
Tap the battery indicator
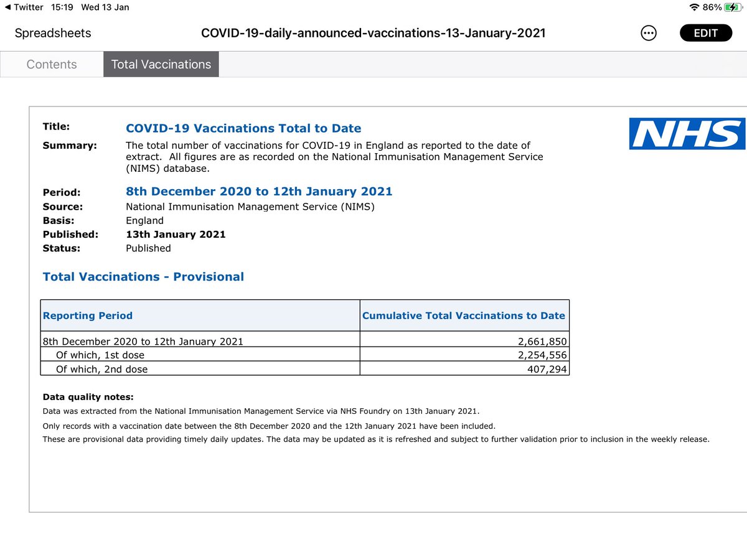(x=735, y=7)
